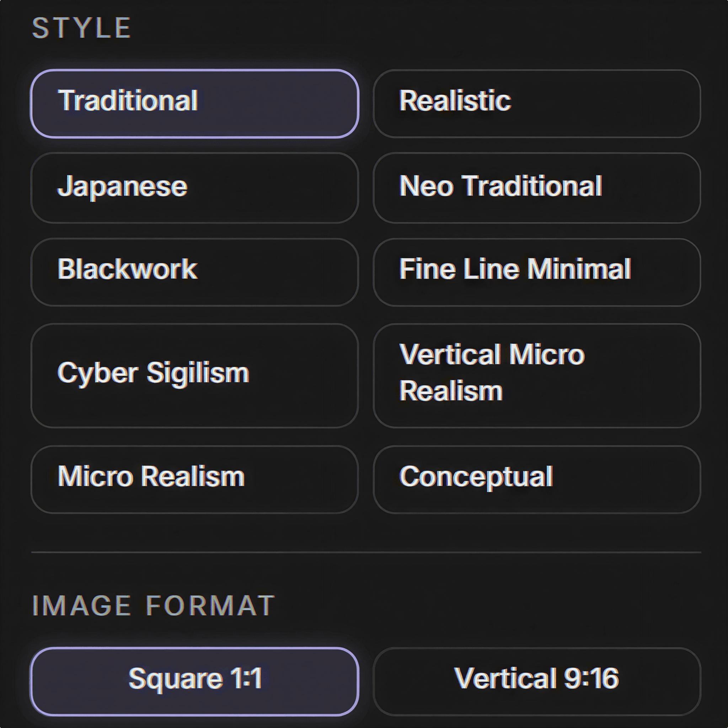This screenshot has width=728, height=728.
Task: Tap the Blackwork text label
Action: click(x=127, y=269)
